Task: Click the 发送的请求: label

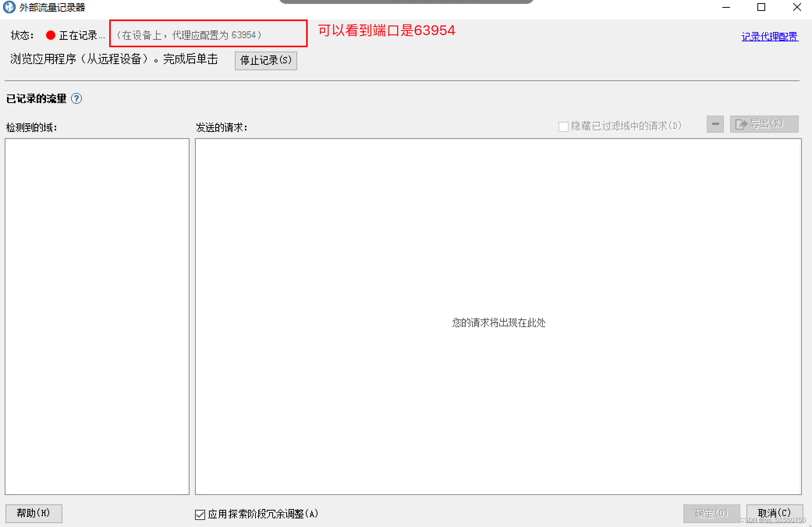Action: pyautogui.click(x=222, y=127)
